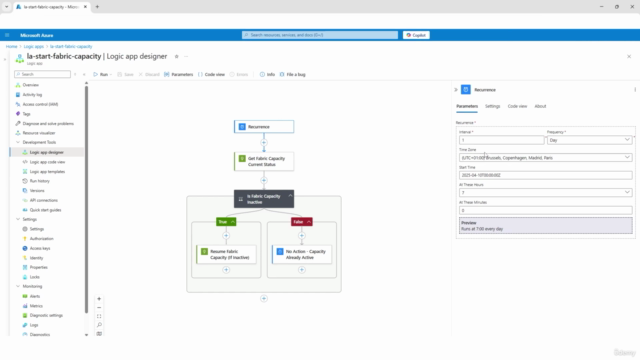
Task: Open Resource visualizer
Action: tap(39, 133)
